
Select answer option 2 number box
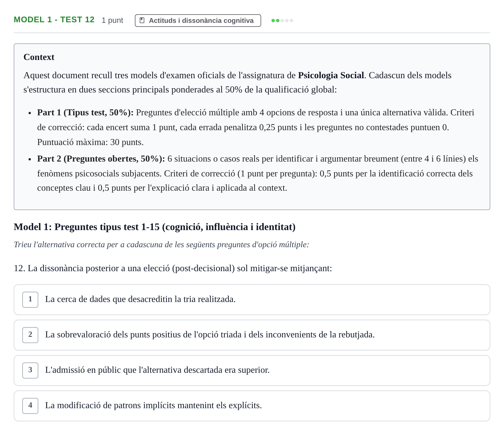(30, 335)
